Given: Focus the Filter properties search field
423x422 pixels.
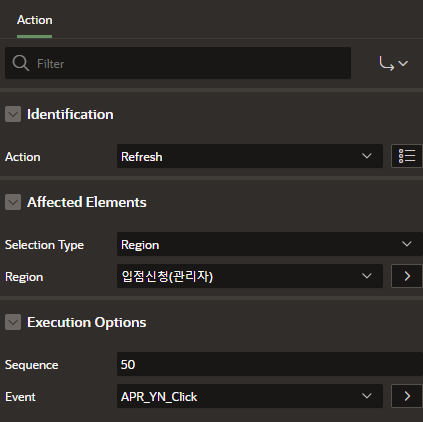Looking at the screenshot, I should pyautogui.click(x=178, y=63).
